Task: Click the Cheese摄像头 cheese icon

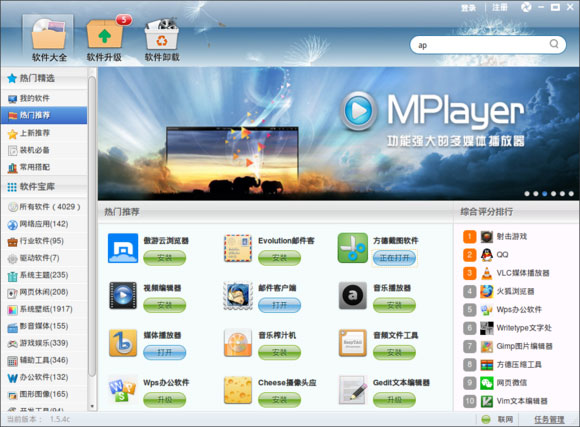Action: [238, 390]
